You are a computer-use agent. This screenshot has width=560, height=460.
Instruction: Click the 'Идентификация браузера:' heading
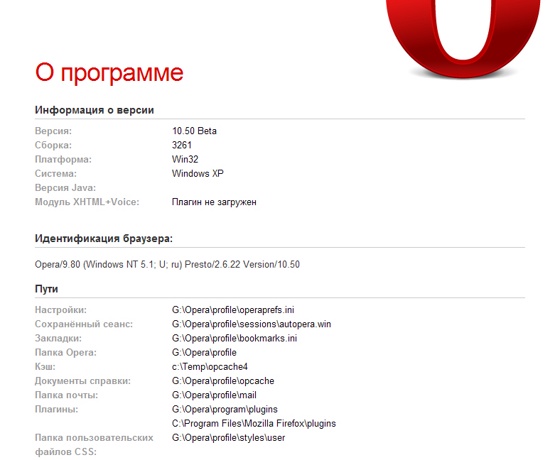[x=104, y=239]
